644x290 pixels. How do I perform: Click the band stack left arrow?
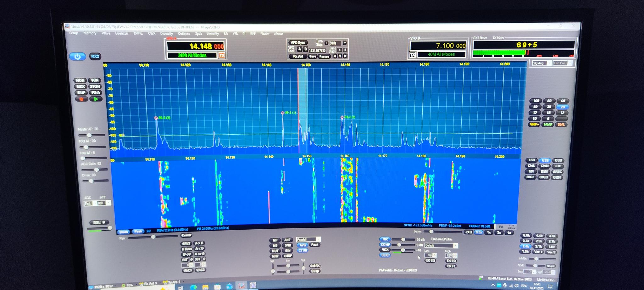click(x=335, y=56)
